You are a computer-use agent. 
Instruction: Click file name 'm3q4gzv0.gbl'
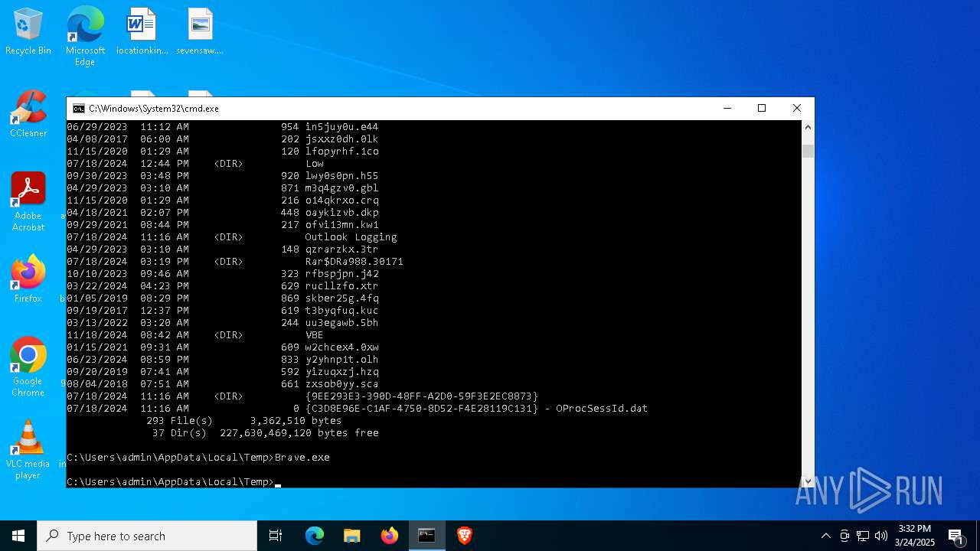[x=341, y=188]
